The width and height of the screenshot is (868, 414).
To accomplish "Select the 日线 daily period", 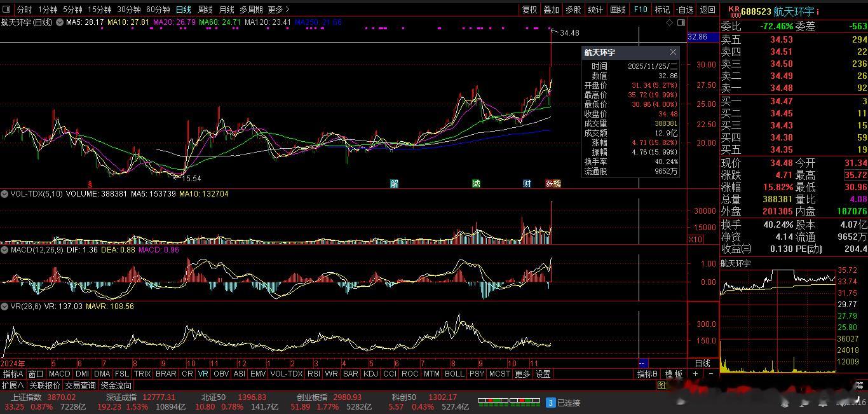I will point(183,10).
